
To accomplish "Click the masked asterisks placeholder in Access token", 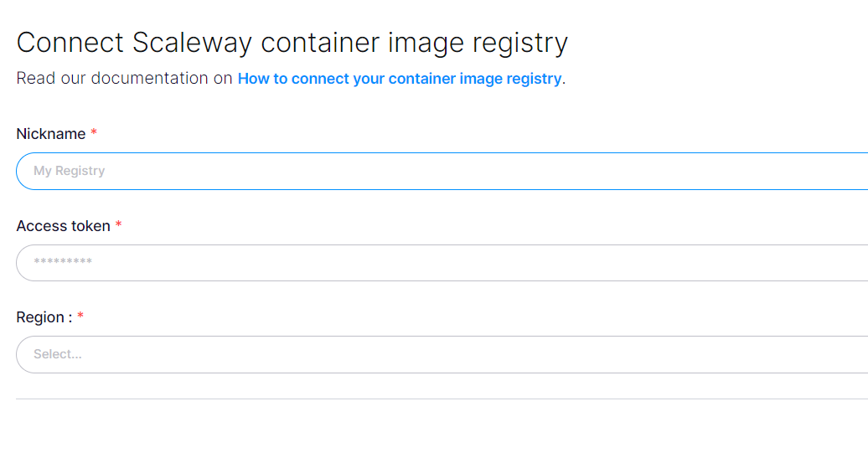I will pos(63,261).
